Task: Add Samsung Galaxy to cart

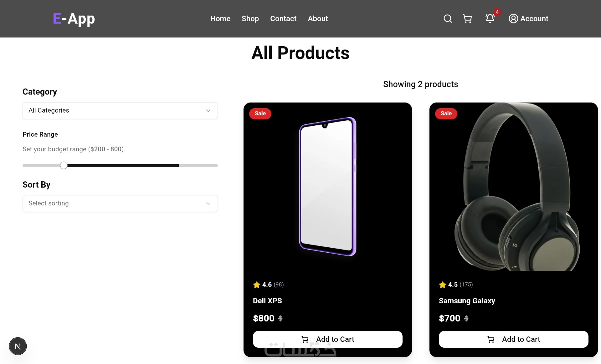Action: tap(513, 339)
